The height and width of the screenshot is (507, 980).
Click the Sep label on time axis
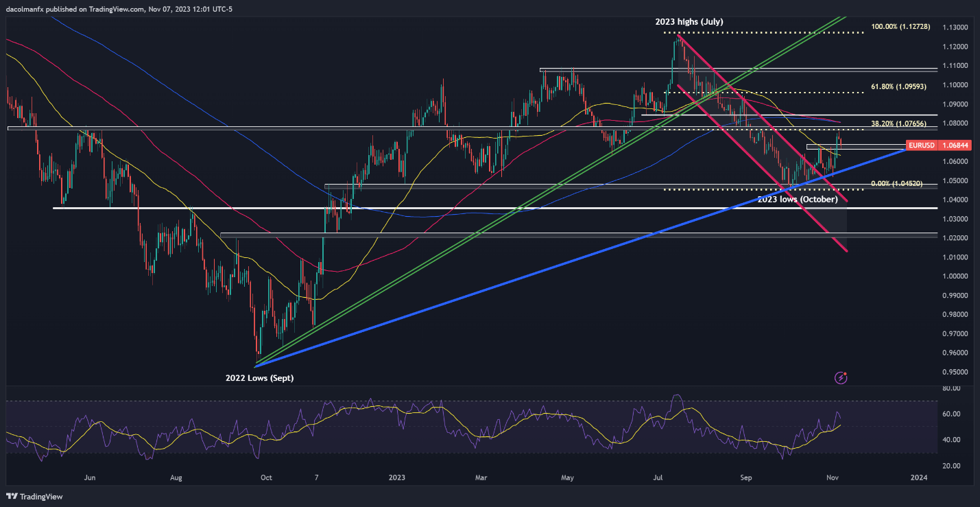pyautogui.click(x=747, y=477)
